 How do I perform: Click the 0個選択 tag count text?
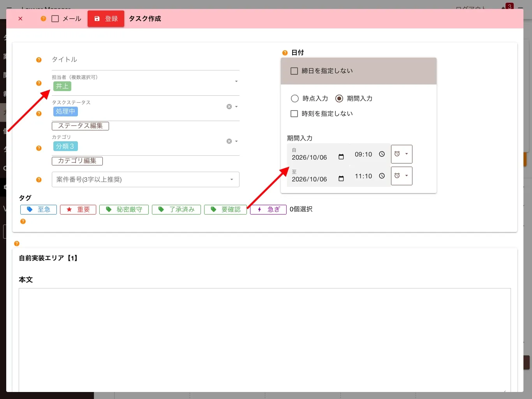(x=301, y=209)
